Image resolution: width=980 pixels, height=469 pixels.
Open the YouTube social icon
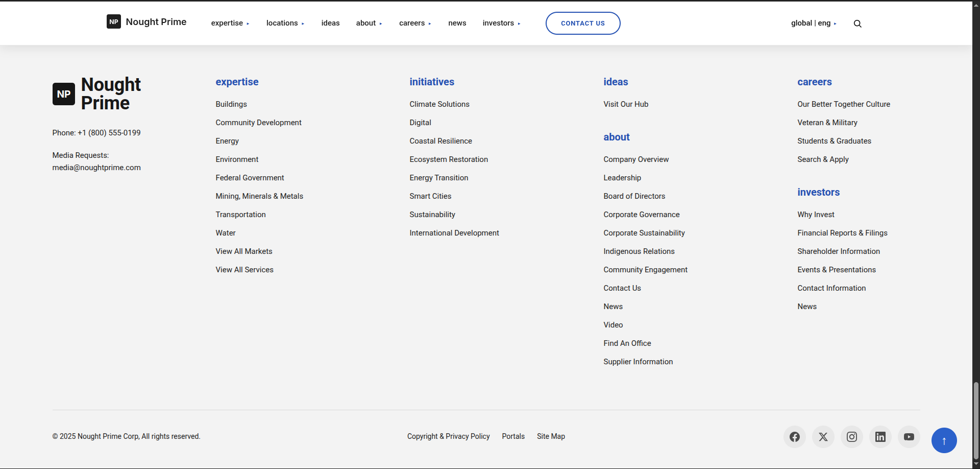(909, 437)
